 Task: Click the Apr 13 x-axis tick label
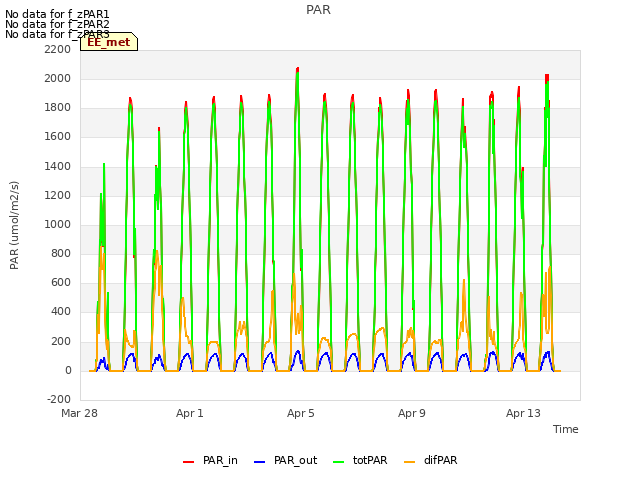pos(523,413)
